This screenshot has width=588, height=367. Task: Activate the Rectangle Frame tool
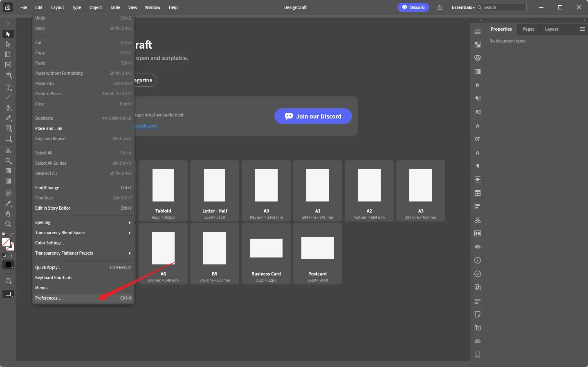click(x=8, y=128)
